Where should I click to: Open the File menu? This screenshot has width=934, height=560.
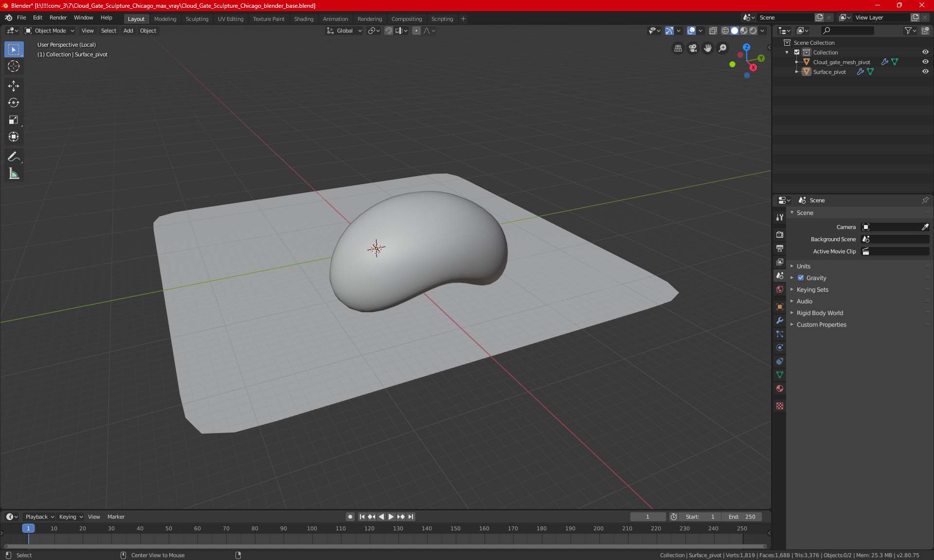pos(21,17)
